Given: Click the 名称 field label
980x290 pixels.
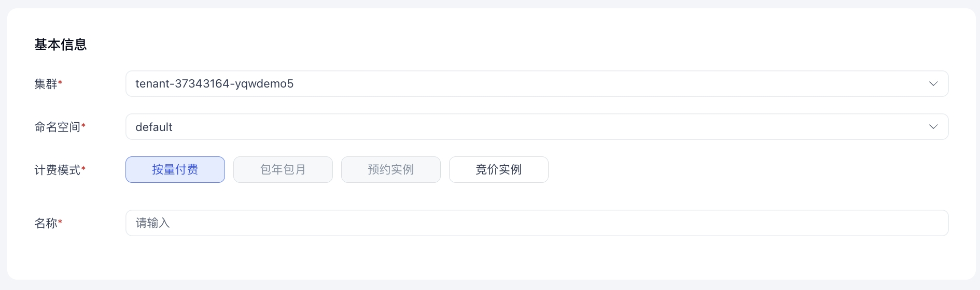Looking at the screenshot, I should [x=46, y=223].
